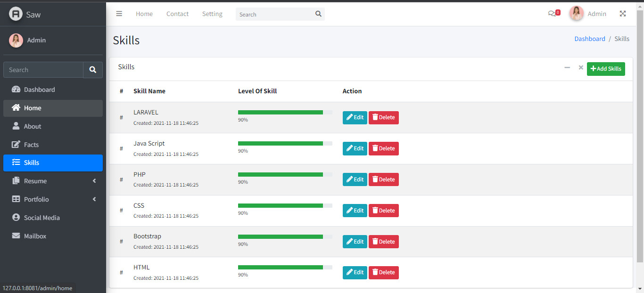Image resolution: width=644 pixels, height=293 pixels.
Task: Open Dashboard in the sidebar
Action: [x=53, y=90]
